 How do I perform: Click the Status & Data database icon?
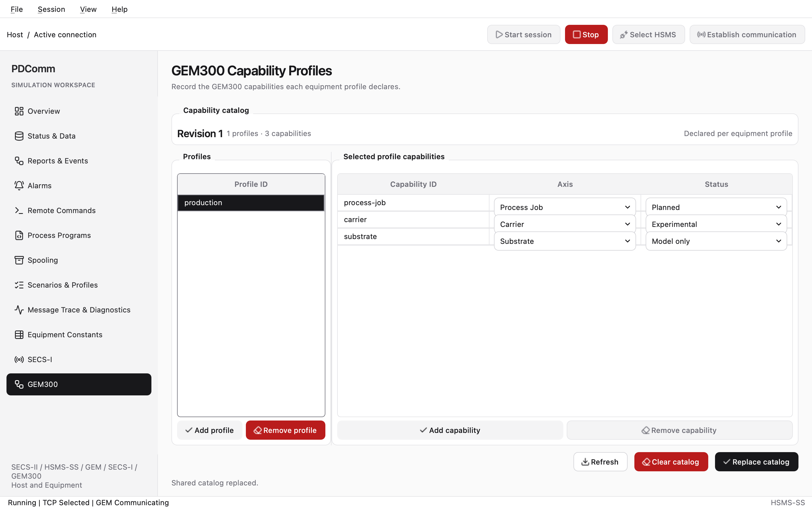click(19, 136)
